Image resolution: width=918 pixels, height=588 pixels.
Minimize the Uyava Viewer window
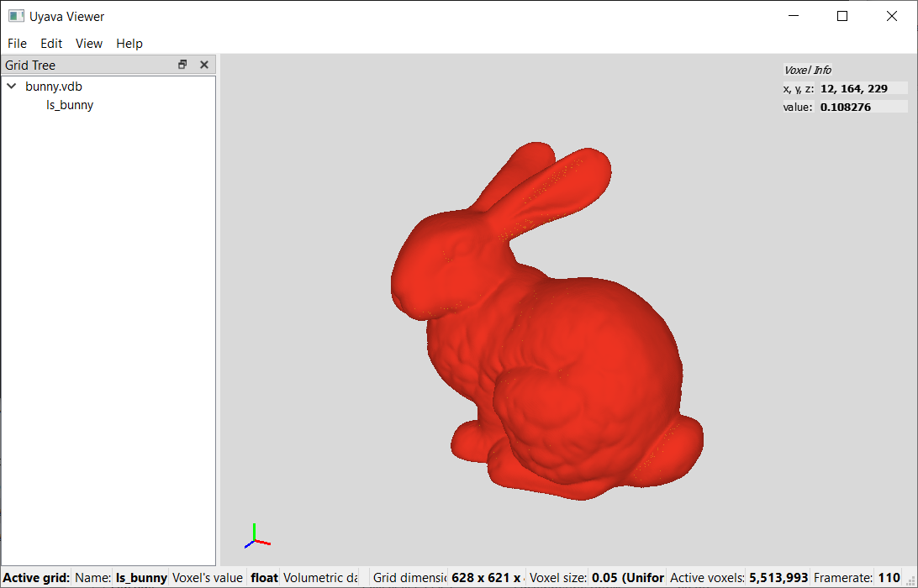point(793,16)
